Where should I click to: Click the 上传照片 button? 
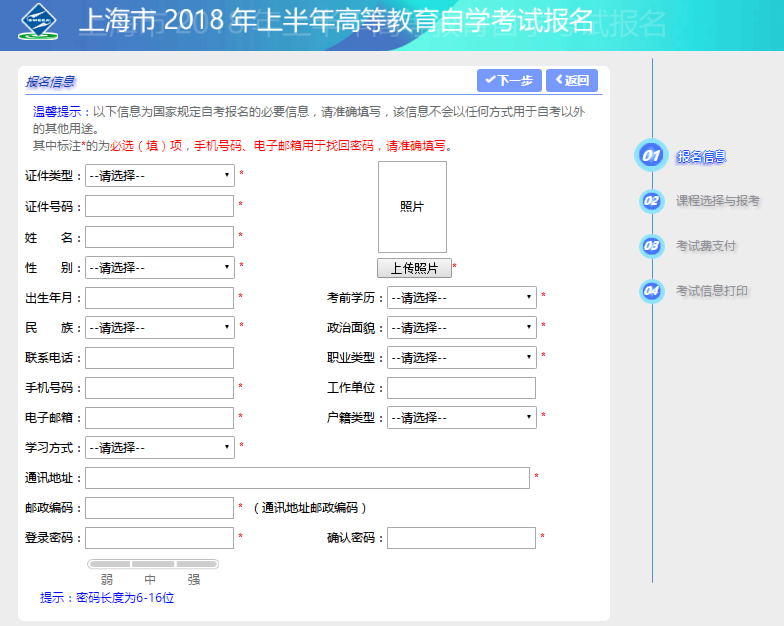pos(413,268)
